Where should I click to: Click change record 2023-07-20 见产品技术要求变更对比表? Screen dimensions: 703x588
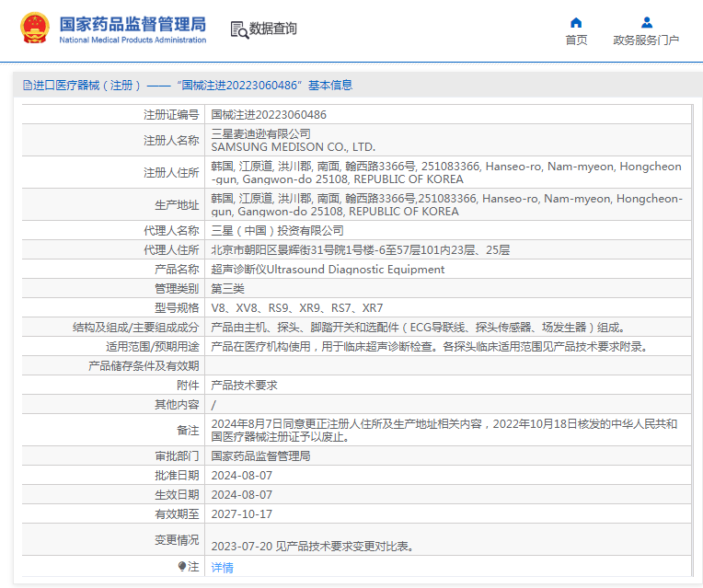[313, 546]
